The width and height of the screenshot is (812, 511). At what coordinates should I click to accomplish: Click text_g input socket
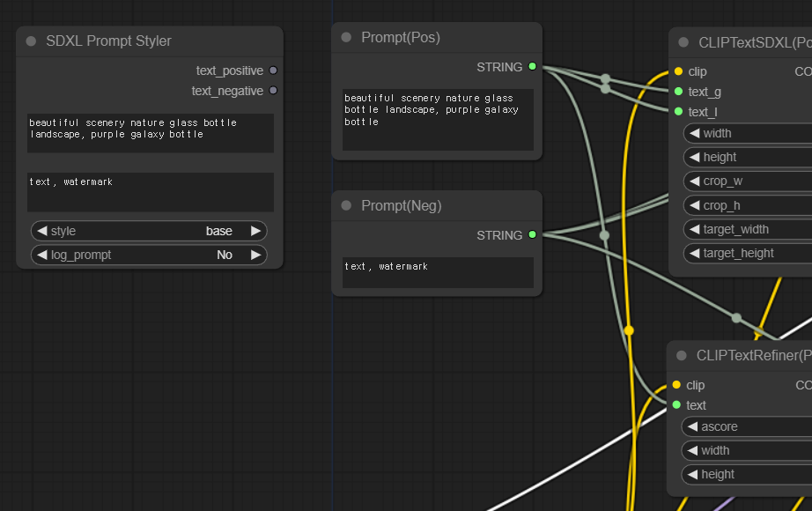678,92
